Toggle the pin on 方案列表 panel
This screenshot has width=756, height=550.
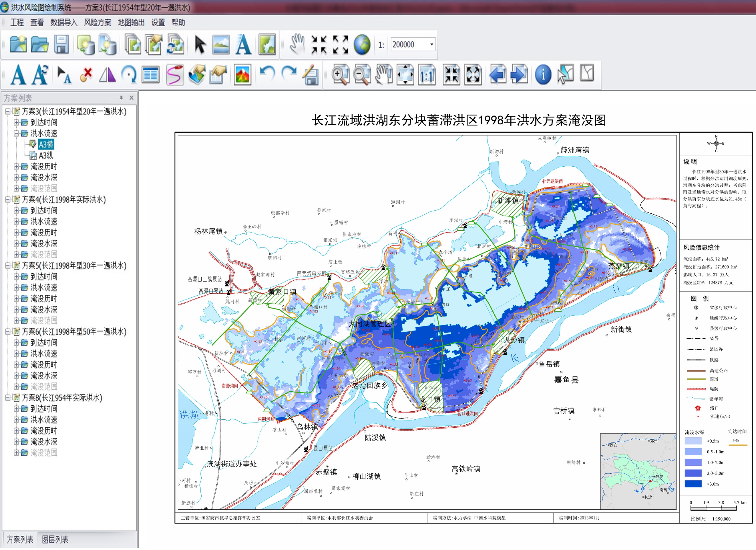point(121,98)
